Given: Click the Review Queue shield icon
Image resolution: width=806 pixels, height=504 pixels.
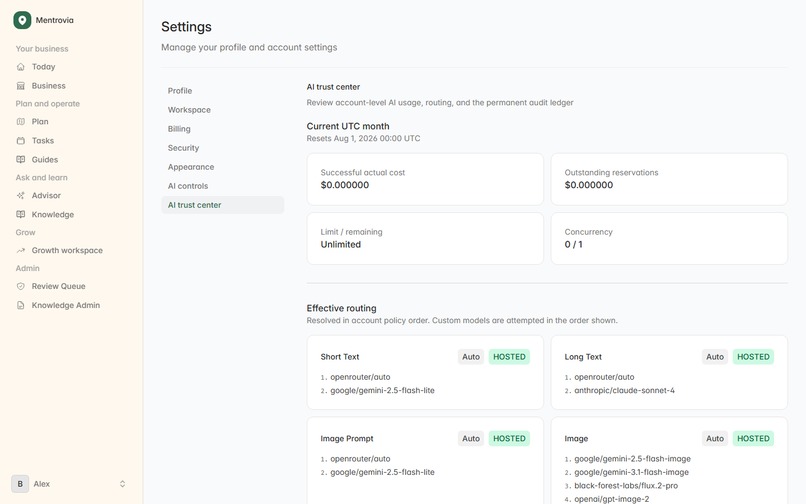Looking at the screenshot, I should point(21,286).
